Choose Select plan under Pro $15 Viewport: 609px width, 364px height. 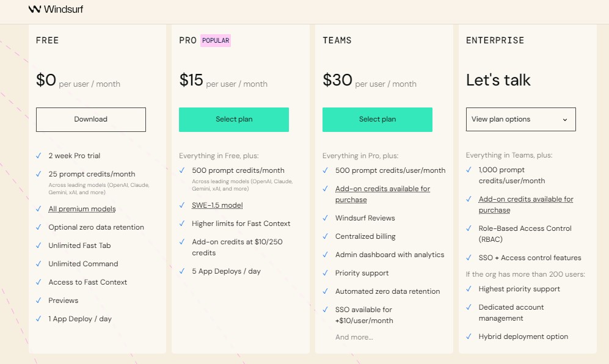pyautogui.click(x=234, y=120)
